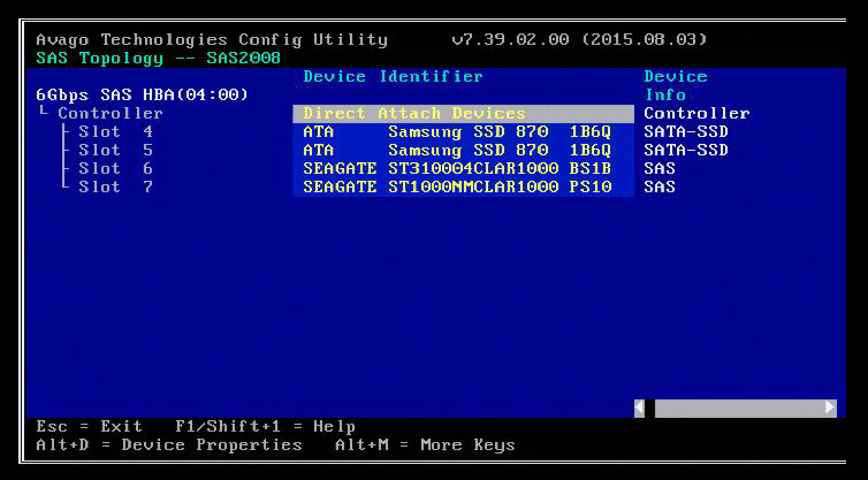The image size is (868, 480).
Task: Select the SEAGATE ST310004CLAR1000 BS1B device
Action: (x=463, y=169)
